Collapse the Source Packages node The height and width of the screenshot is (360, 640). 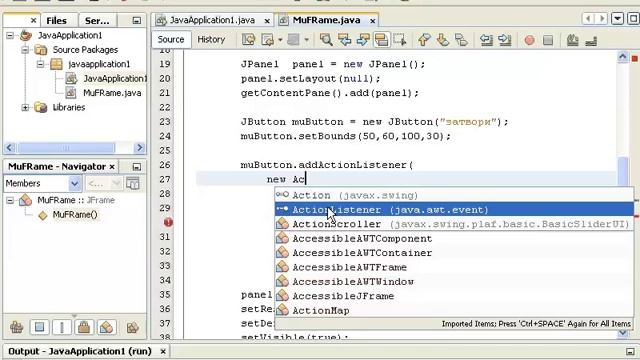tap(25, 50)
